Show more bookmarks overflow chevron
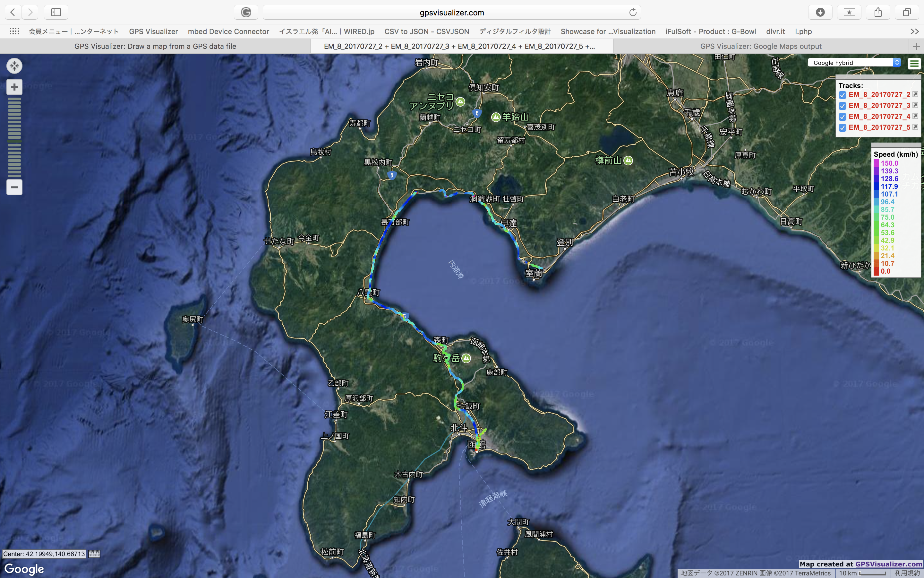 click(914, 31)
